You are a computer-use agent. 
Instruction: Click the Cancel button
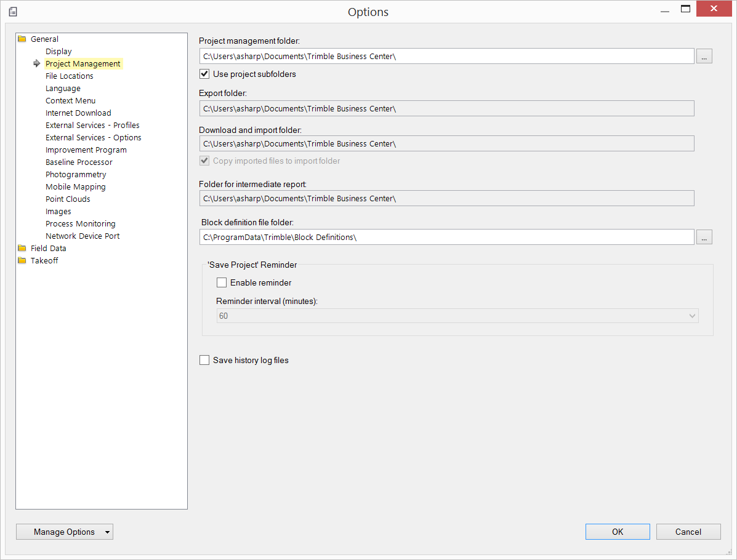(x=688, y=532)
